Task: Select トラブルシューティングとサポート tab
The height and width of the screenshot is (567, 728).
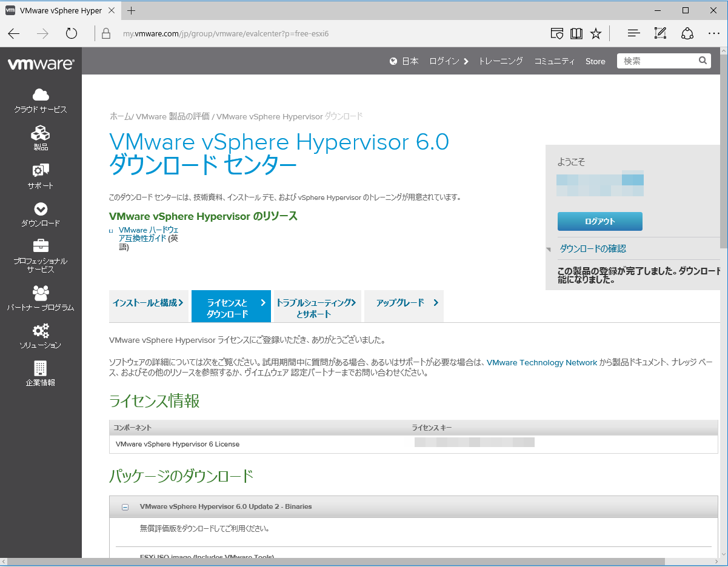Action: (317, 307)
